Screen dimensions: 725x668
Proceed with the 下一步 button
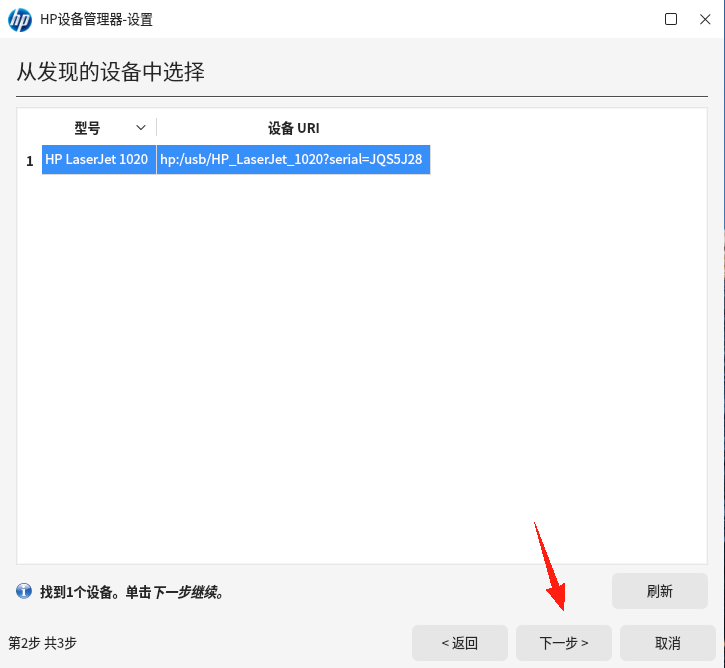point(564,643)
